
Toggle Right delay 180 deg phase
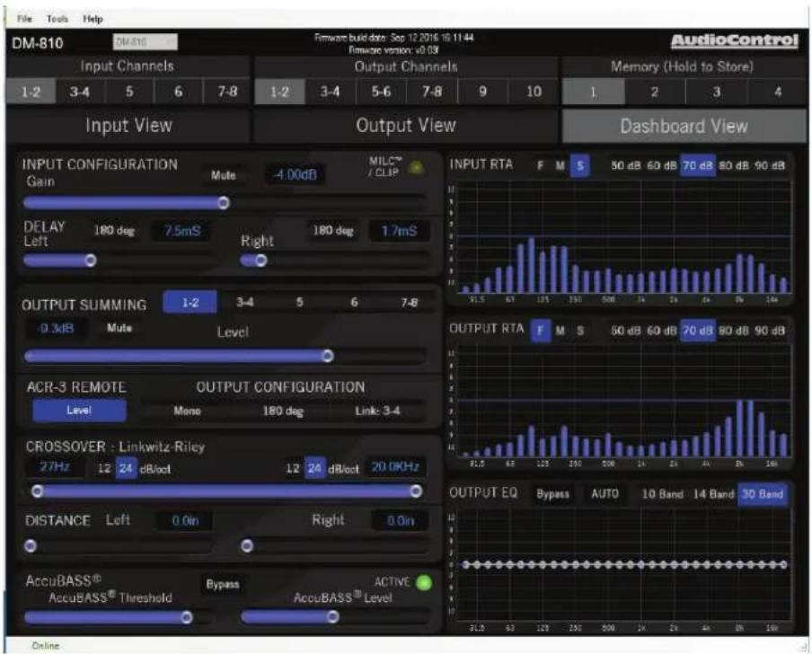(x=333, y=231)
